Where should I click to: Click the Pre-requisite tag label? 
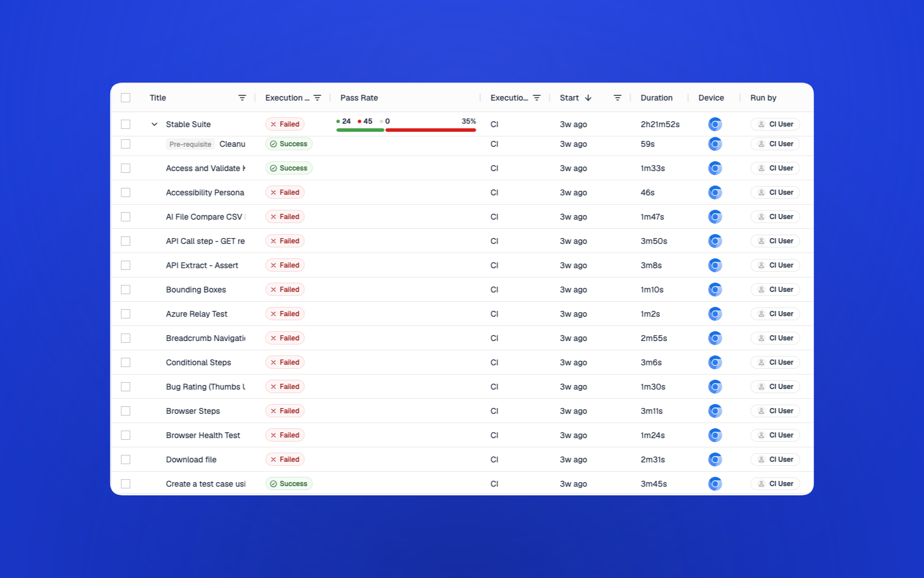click(190, 144)
